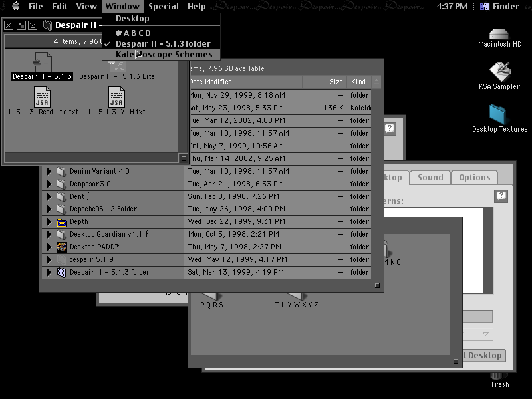Expand the Depth folder triangle

[x=49, y=221]
